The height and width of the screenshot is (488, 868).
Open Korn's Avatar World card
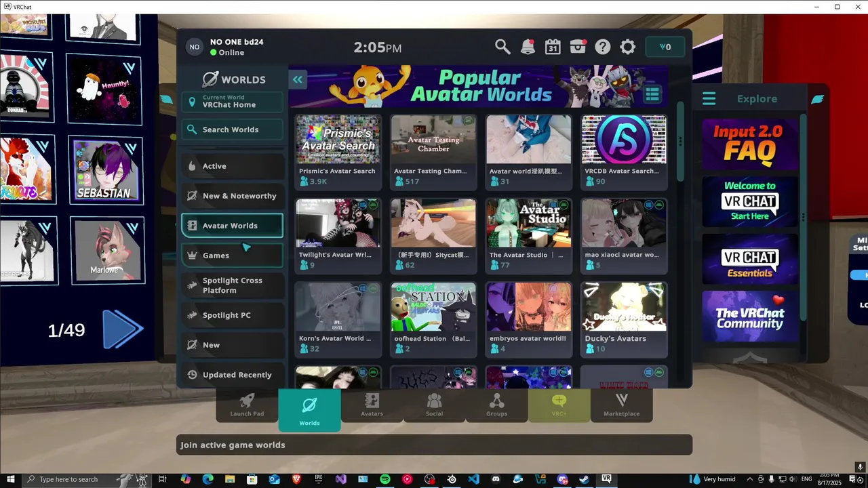(338, 320)
